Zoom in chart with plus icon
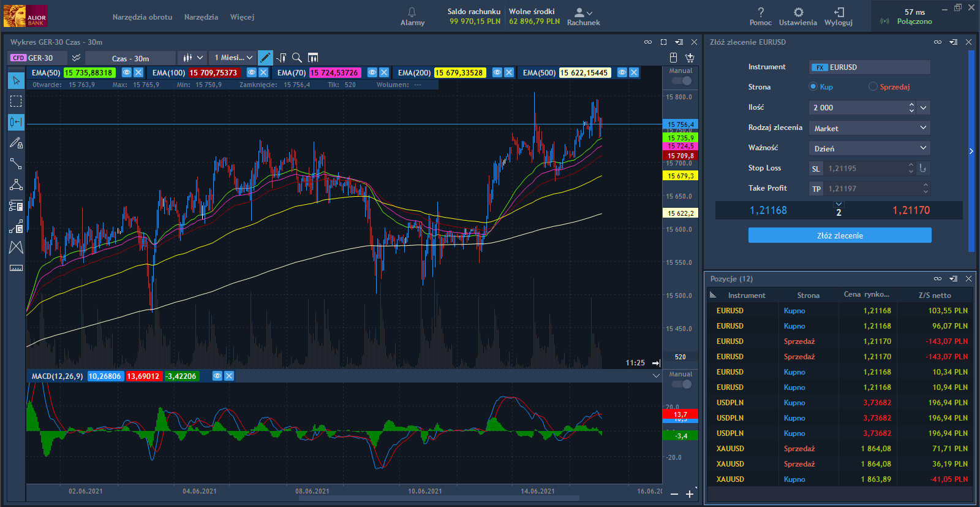The image size is (980, 507). point(690,494)
